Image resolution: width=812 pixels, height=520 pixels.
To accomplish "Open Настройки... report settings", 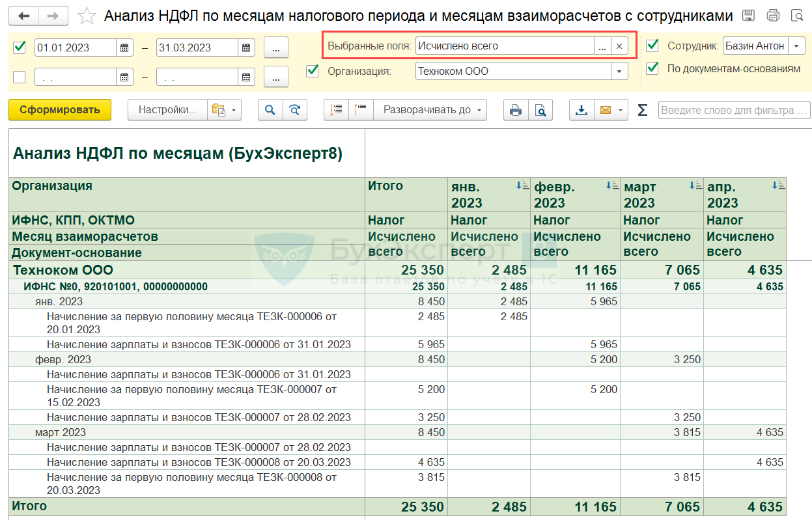I will [x=167, y=110].
